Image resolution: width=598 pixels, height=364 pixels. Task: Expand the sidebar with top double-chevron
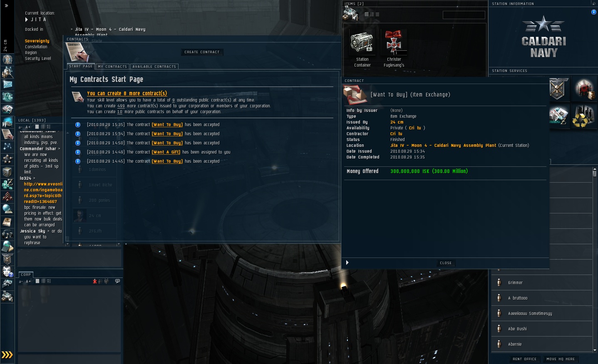click(6, 6)
